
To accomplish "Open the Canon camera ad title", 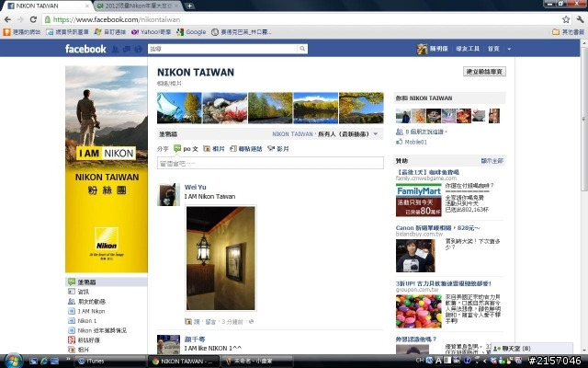I will (x=438, y=228).
